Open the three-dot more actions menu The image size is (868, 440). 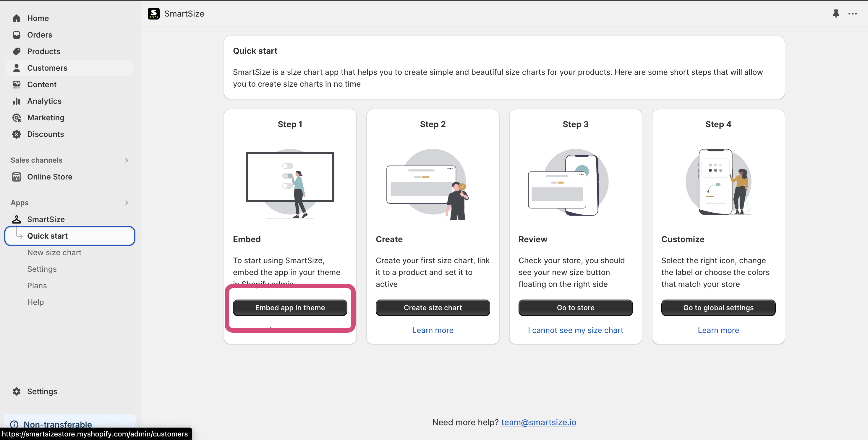click(x=853, y=14)
